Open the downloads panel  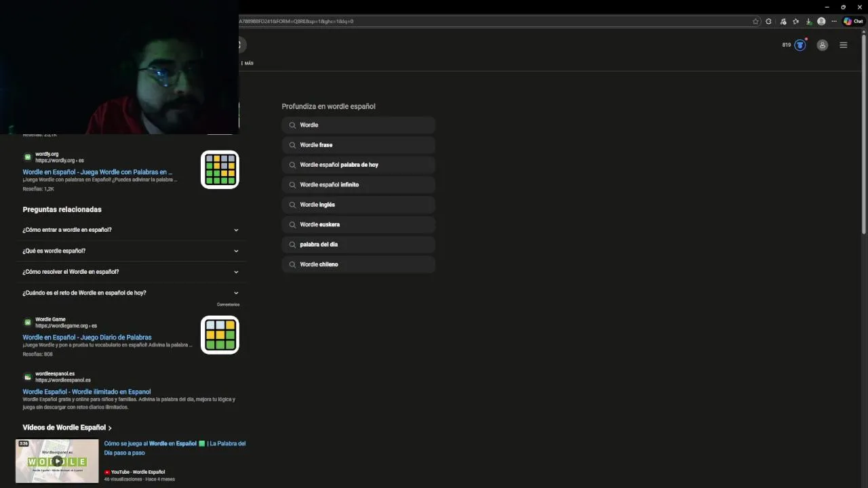click(808, 21)
